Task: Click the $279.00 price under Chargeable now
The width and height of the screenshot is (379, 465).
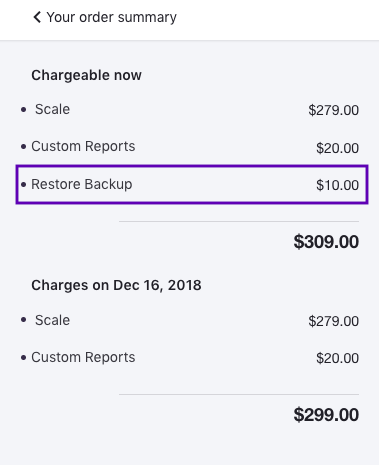Action: (333, 110)
